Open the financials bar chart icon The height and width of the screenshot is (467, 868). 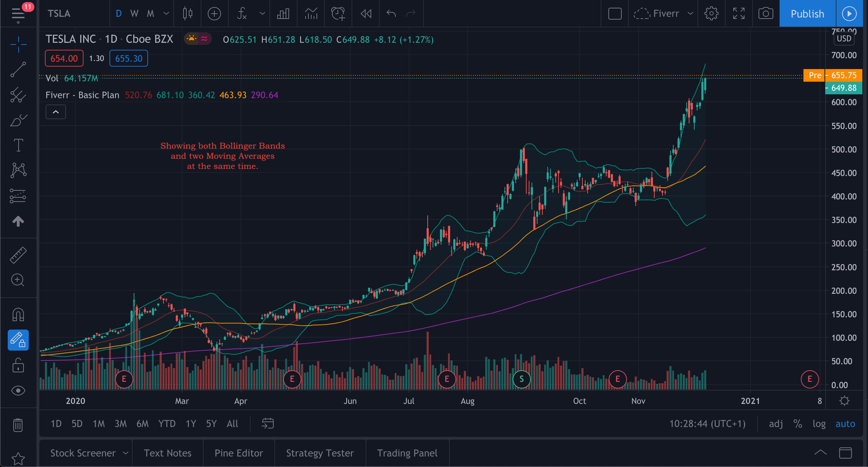(283, 14)
